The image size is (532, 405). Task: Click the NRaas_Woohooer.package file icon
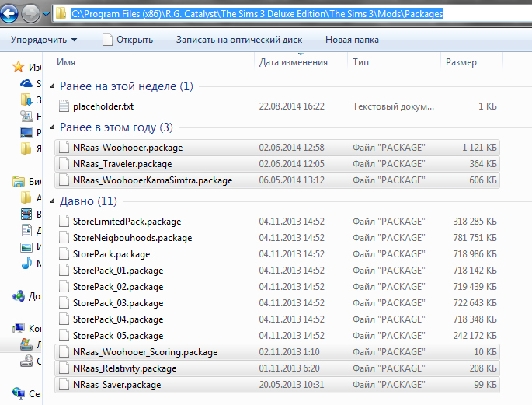coord(64,148)
